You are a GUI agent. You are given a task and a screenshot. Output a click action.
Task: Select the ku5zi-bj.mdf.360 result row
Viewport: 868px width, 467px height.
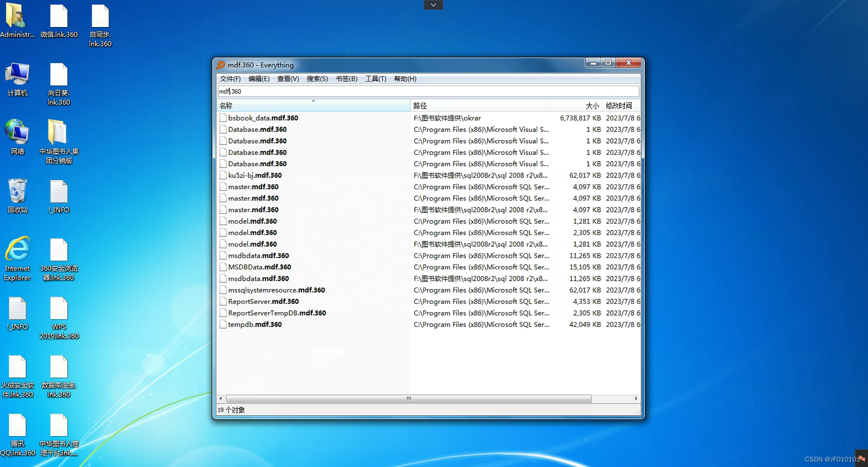point(428,175)
